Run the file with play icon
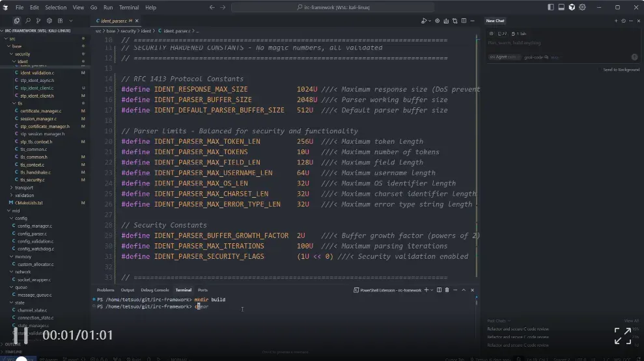The height and width of the screenshot is (361, 644). click(x=424, y=21)
